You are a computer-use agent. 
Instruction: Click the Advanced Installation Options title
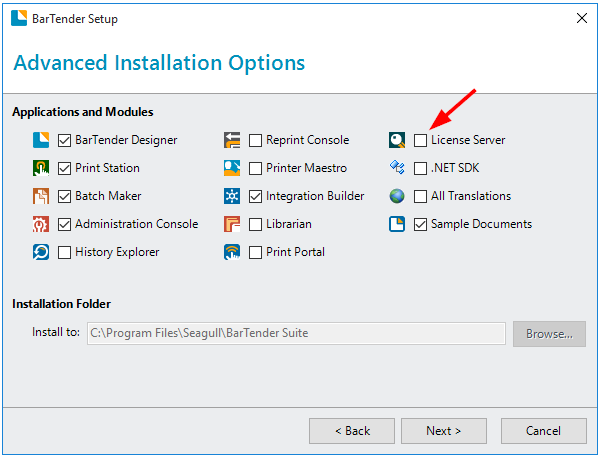(159, 63)
